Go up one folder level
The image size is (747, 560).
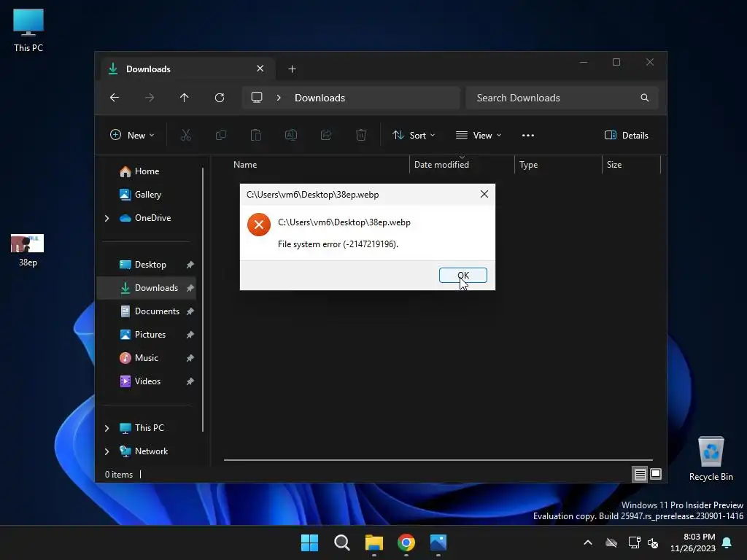tap(185, 98)
